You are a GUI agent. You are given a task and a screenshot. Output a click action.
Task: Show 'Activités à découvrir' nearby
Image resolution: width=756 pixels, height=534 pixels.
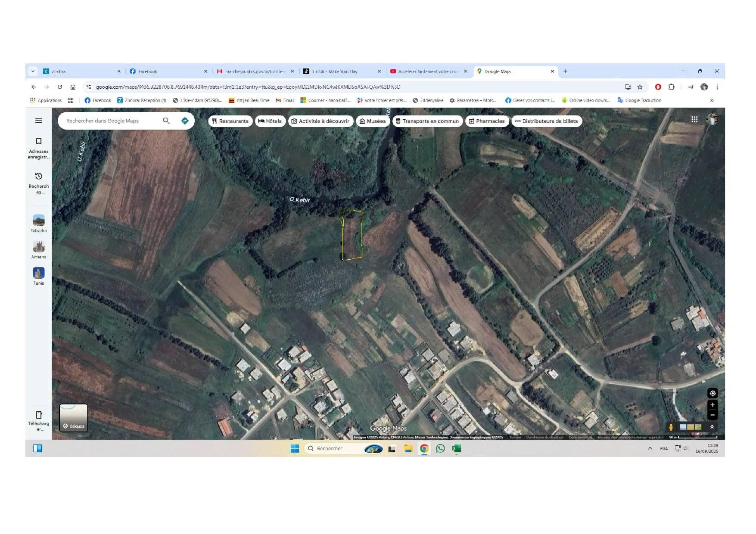click(320, 121)
